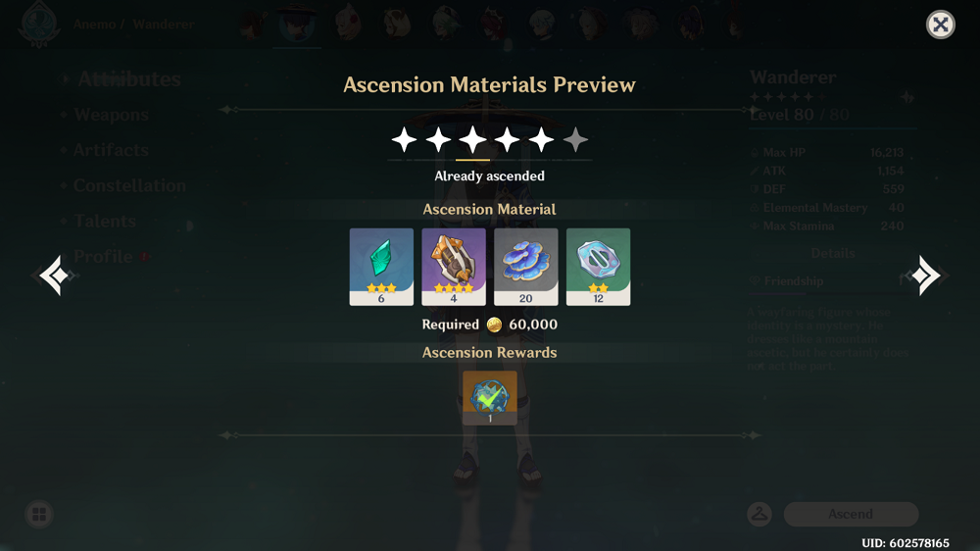Select the green gemstone material with quantity 6

pos(381,267)
